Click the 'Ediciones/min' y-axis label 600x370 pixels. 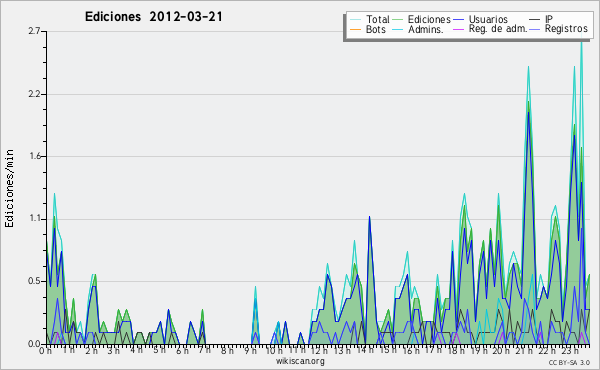pos(9,188)
